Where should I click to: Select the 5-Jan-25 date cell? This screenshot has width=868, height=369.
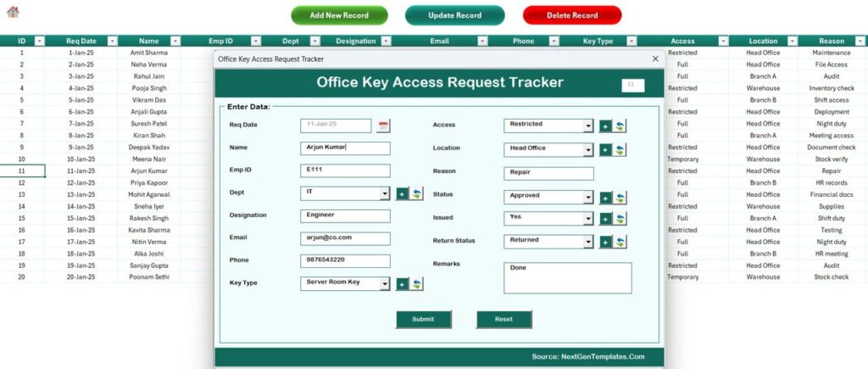click(81, 100)
